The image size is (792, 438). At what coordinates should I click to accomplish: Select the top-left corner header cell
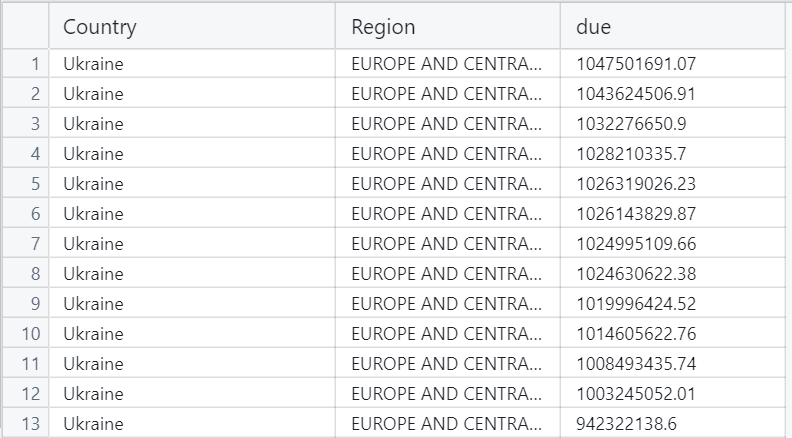click(26, 26)
